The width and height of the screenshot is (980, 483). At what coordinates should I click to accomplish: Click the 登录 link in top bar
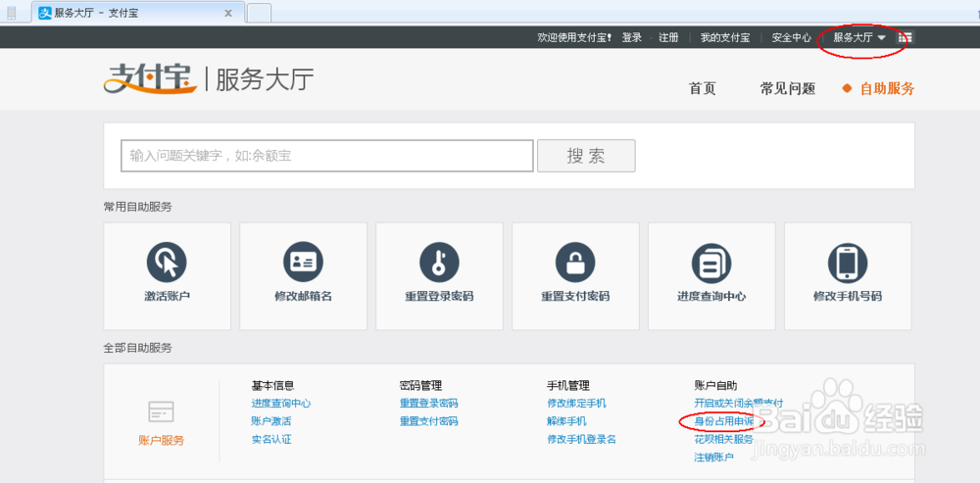click(x=632, y=37)
